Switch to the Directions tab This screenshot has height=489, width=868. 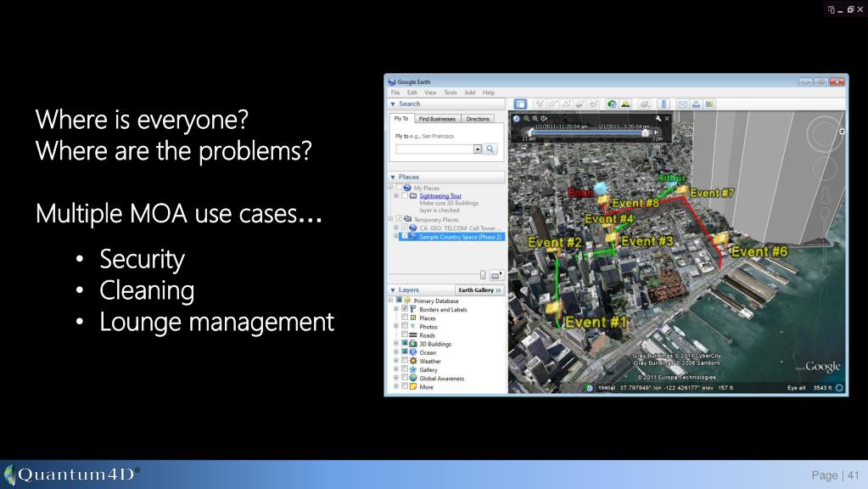tap(477, 119)
